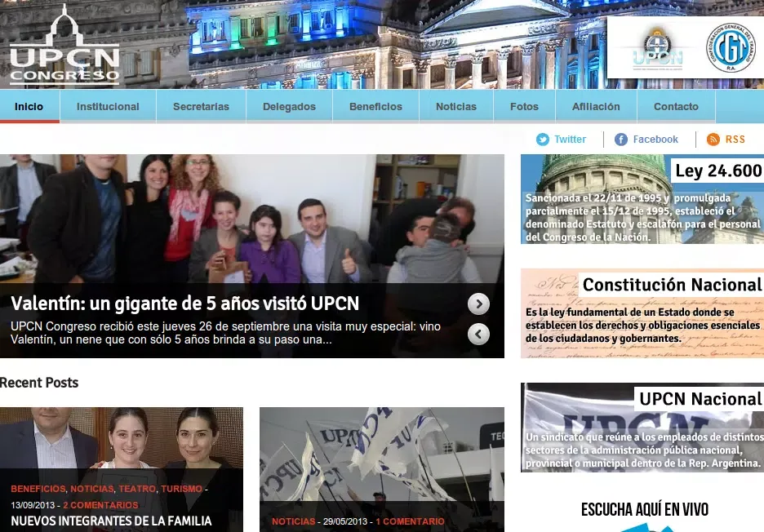This screenshot has height=532, width=764.
Task: Open the 2 Comentarios link
Action: tap(100, 505)
